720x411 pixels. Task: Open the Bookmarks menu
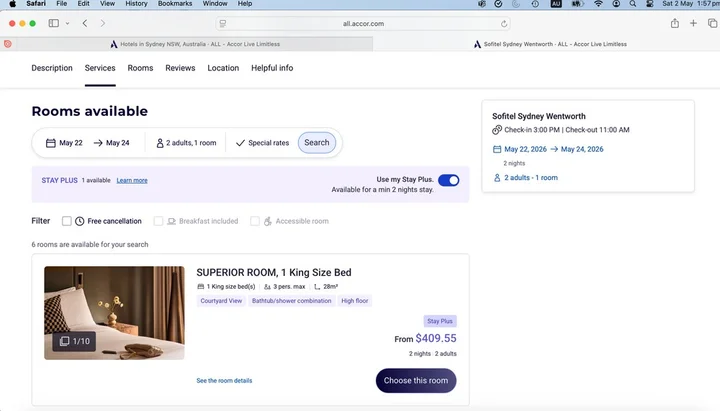[x=175, y=4]
